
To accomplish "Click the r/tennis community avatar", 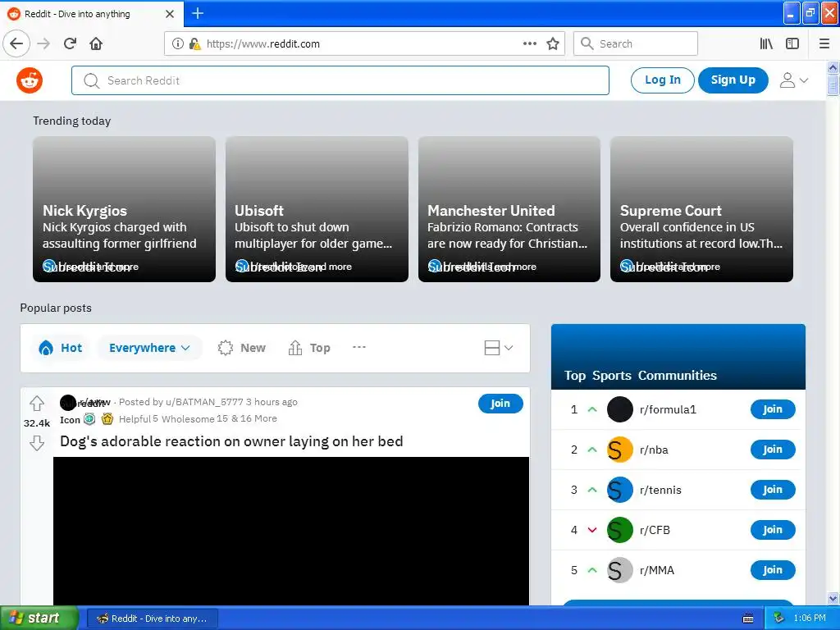I will 620,491.
